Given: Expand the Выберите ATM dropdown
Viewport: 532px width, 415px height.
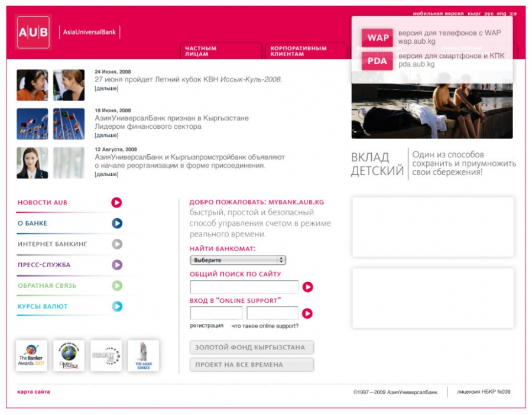Looking at the screenshot, I should coord(238,260).
